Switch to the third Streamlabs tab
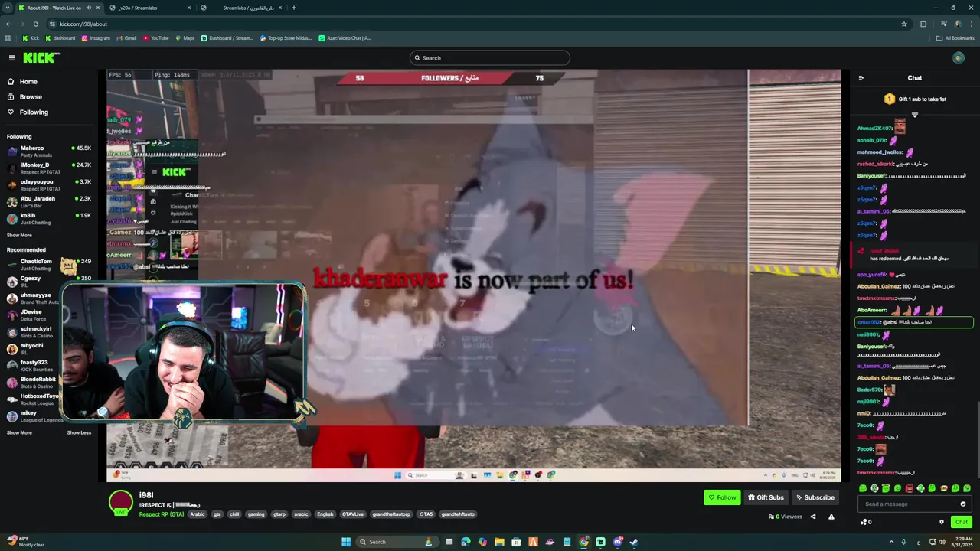 (241, 8)
